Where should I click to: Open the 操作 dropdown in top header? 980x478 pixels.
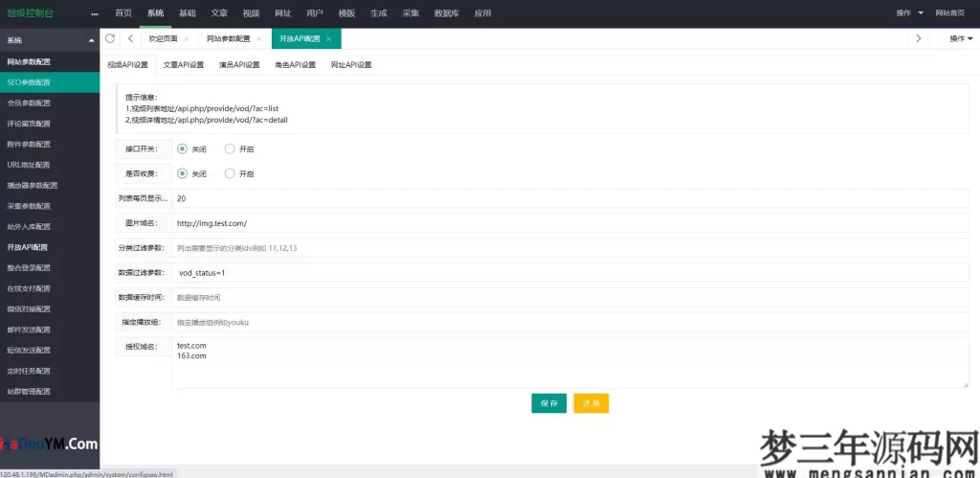[x=909, y=13]
